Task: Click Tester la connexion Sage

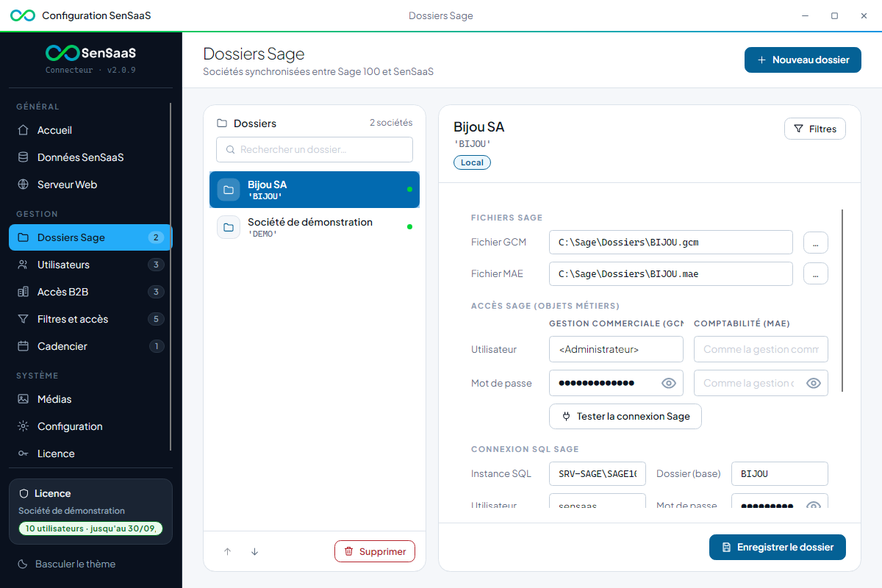Action: [625, 416]
